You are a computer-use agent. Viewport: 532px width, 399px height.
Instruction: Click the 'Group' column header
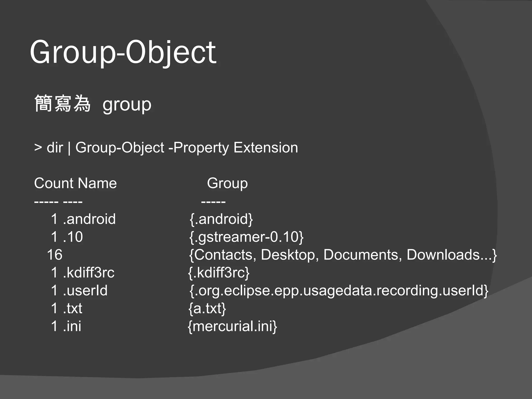(x=227, y=184)
